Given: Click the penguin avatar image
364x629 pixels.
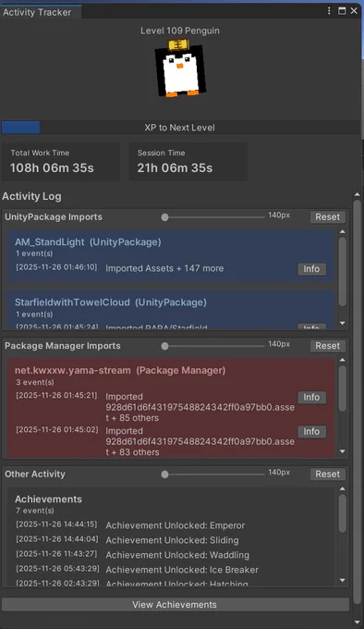Looking at the screenshot, I should (x=180, y=68).
